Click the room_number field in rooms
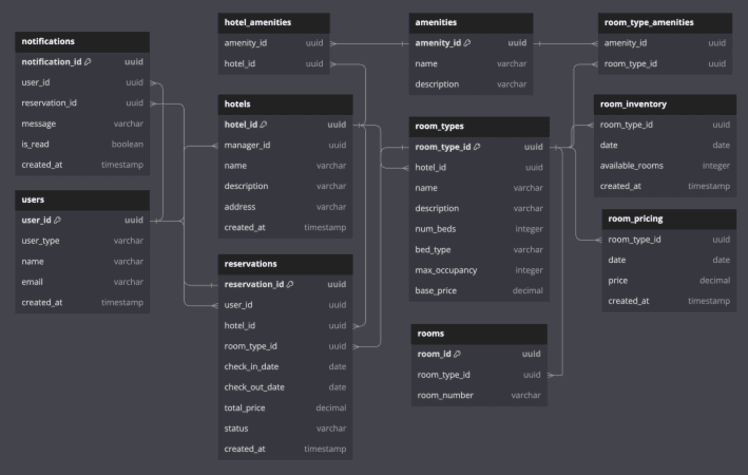 479,395
